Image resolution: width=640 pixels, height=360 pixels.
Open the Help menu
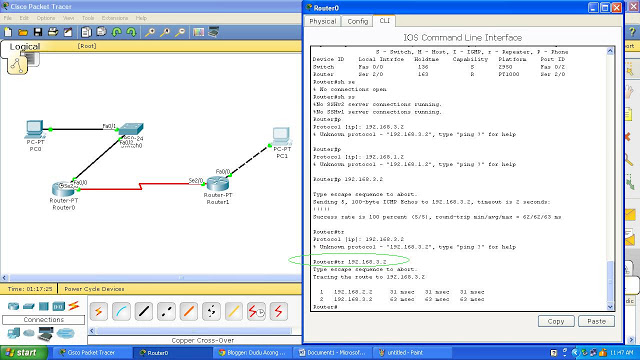tap(141, 18)
